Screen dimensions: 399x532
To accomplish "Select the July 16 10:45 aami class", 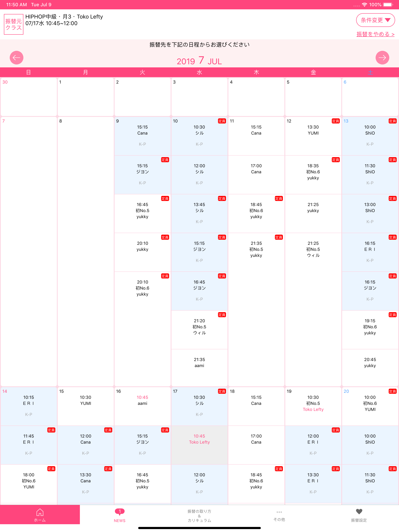I will coord(142,406).
